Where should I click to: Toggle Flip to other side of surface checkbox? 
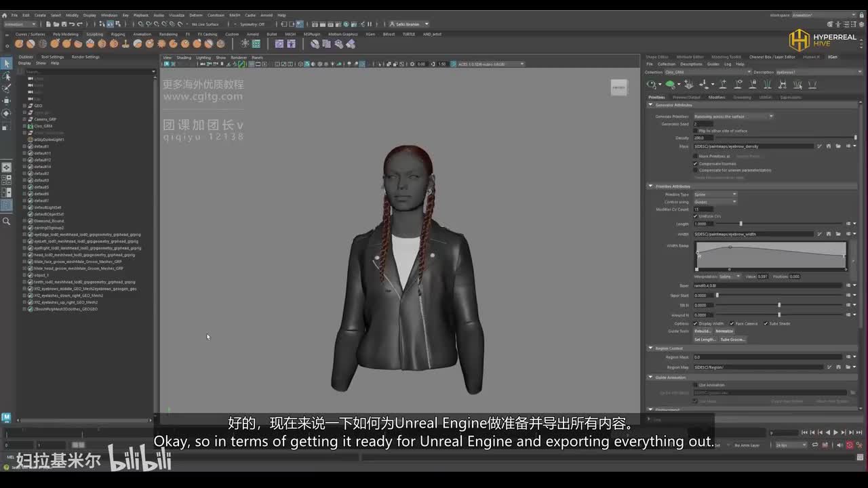[x=695, y=131]
